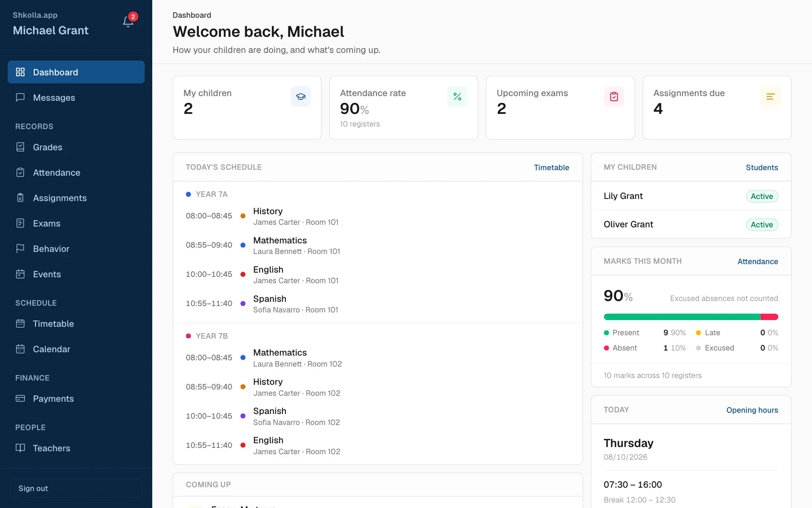Click the graduation cap icon on My children card
This screenshot has height=508, width=812.
point(301,97)
